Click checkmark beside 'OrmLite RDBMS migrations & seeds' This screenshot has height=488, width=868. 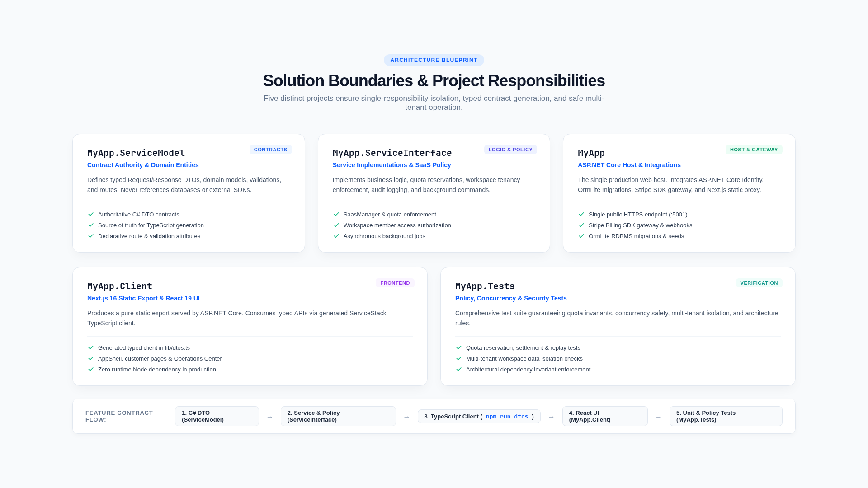[581, 236]
